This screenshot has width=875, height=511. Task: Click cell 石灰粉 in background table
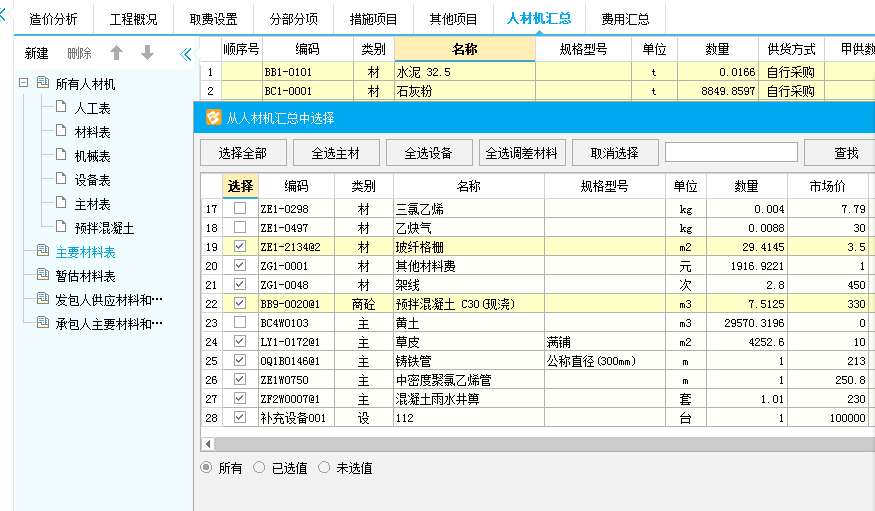[465, 91]
